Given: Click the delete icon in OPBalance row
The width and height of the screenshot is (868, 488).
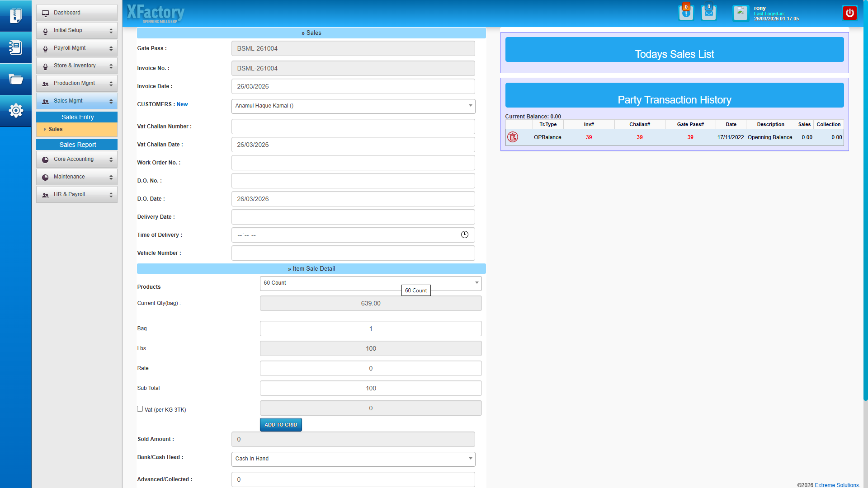Looking at the screenshot, I should (512, 137).
